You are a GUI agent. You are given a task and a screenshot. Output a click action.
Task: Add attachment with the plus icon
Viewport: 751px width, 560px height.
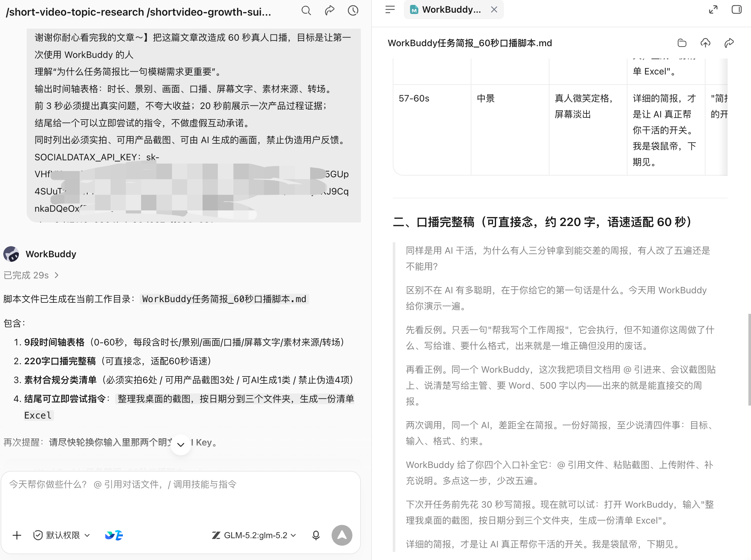tap(17, 535)
